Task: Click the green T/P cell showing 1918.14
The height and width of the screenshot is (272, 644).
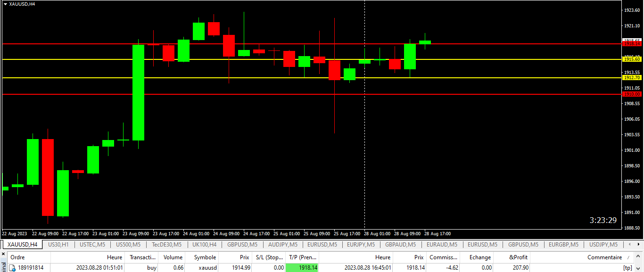Action: pos(302,268)
